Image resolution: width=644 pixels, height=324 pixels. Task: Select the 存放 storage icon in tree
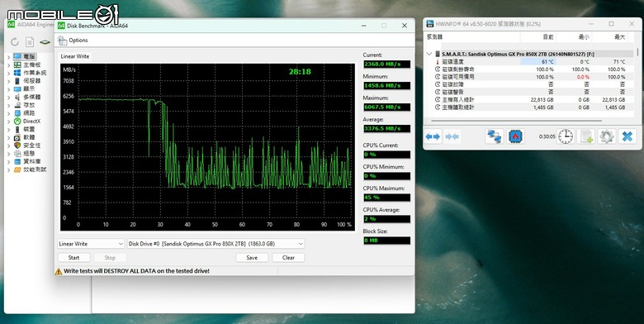pos(17,105)
